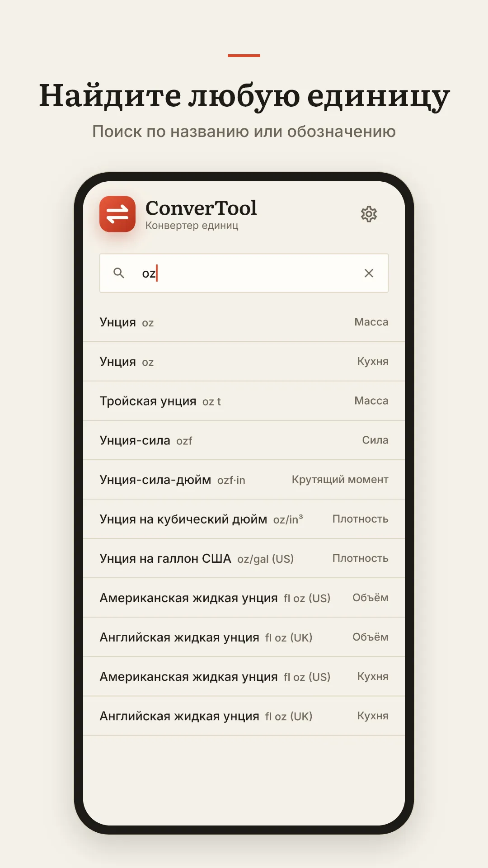Select Американская жидкая унция under Объём
This screenshot has height=868, width=488.
tap(244, 598)
